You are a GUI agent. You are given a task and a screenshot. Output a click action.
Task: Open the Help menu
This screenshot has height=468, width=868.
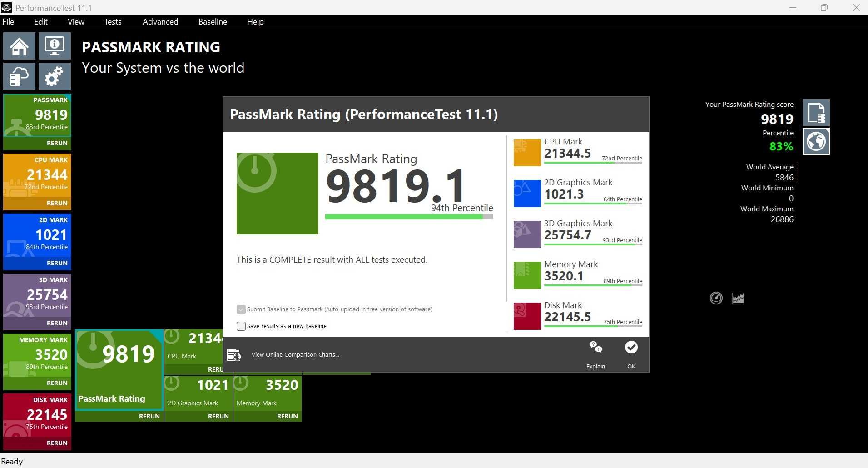point(255,22)
